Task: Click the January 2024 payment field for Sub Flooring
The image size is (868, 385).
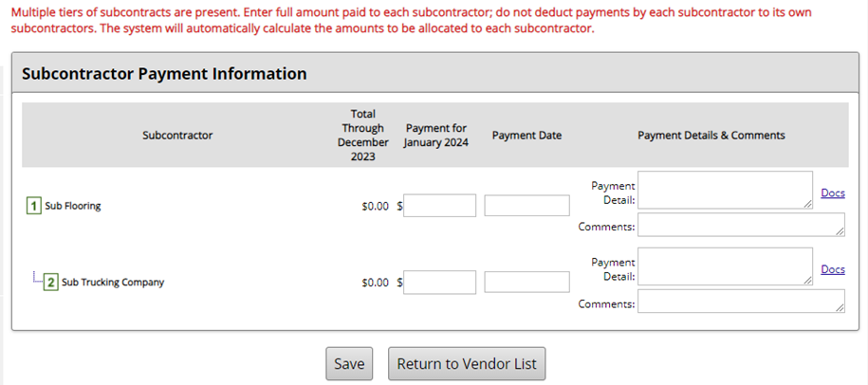Action: (x=439, y=206)
